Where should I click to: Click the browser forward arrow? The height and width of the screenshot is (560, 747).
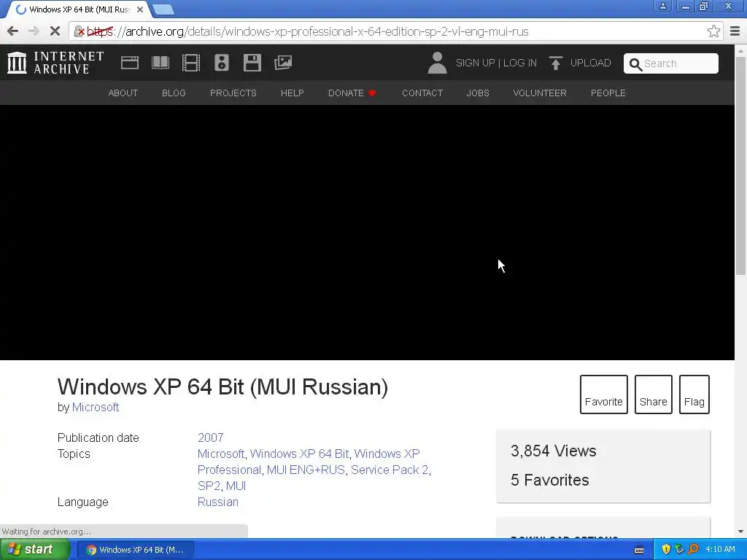(34, 31)
